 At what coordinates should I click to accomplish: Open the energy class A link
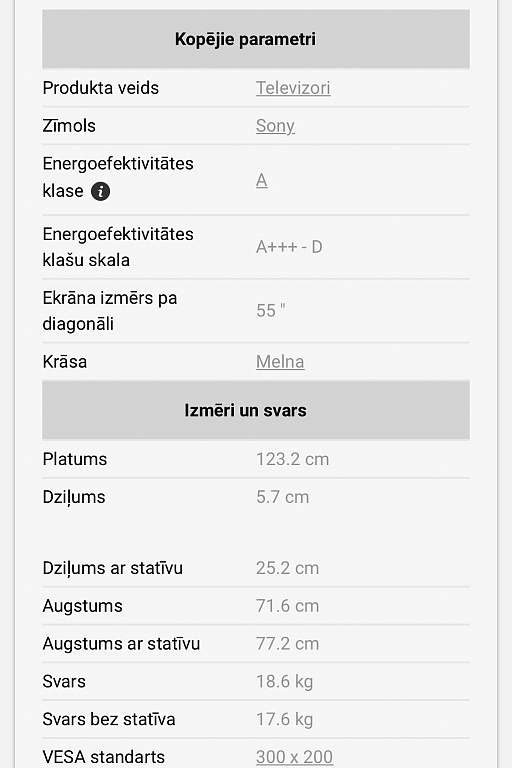tap(262, 180)
